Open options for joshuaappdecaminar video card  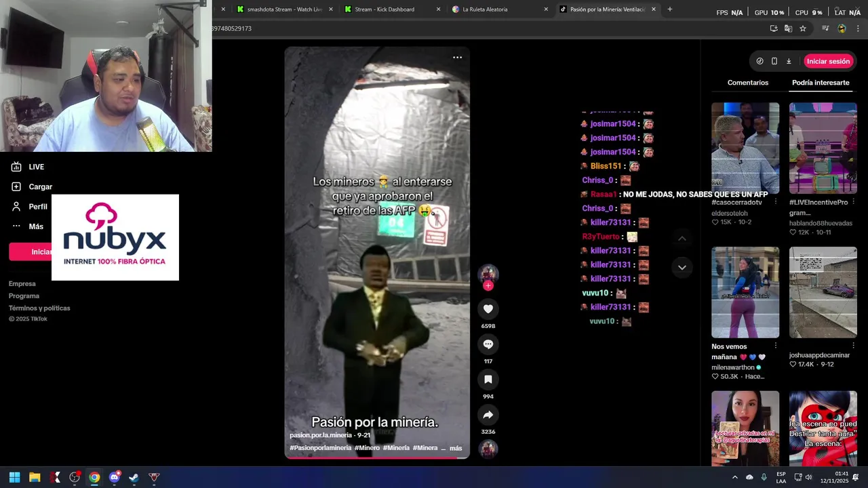coord(853,346)
